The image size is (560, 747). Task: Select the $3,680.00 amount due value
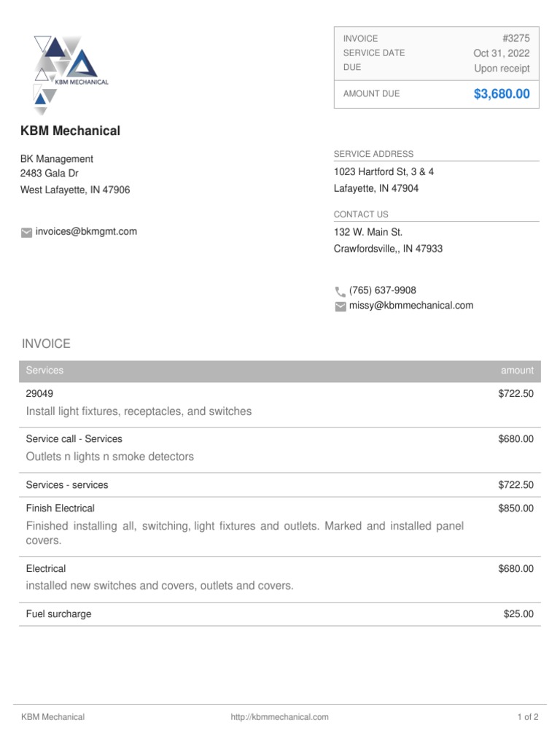click(502, 94)
